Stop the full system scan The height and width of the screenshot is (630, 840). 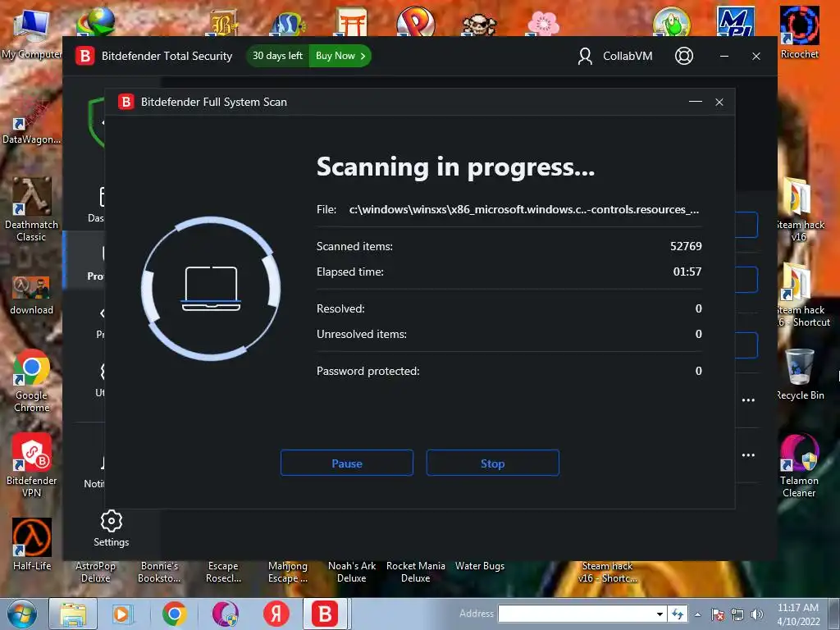pyautogui.click(x=492, y=463)
